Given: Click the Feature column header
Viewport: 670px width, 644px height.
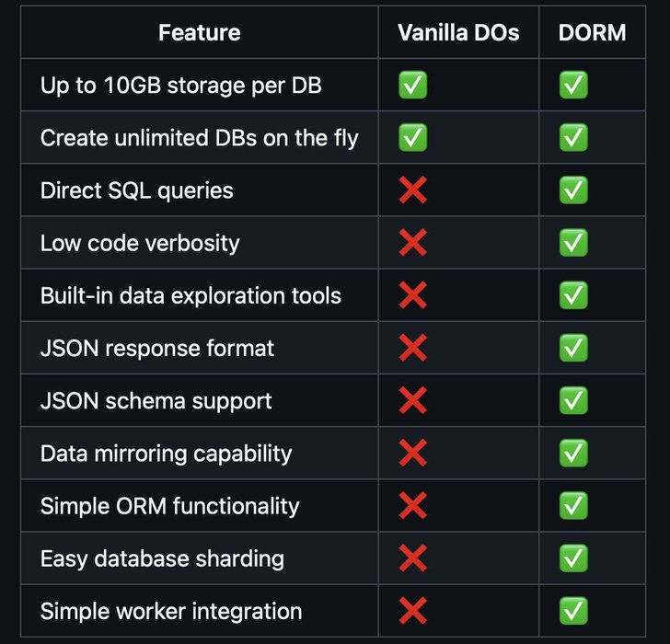Looking at the screenshot, I should pyautogui.click(x=200, y=33).
